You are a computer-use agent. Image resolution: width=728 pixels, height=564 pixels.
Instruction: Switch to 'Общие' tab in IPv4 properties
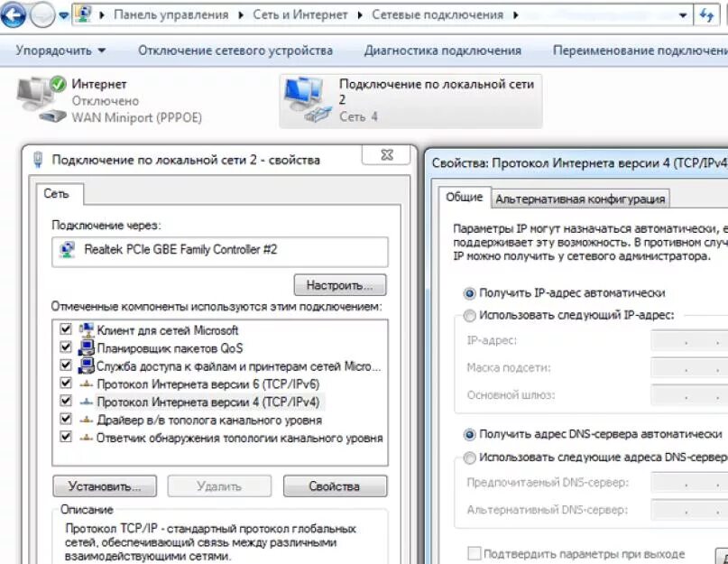[465, 197]
